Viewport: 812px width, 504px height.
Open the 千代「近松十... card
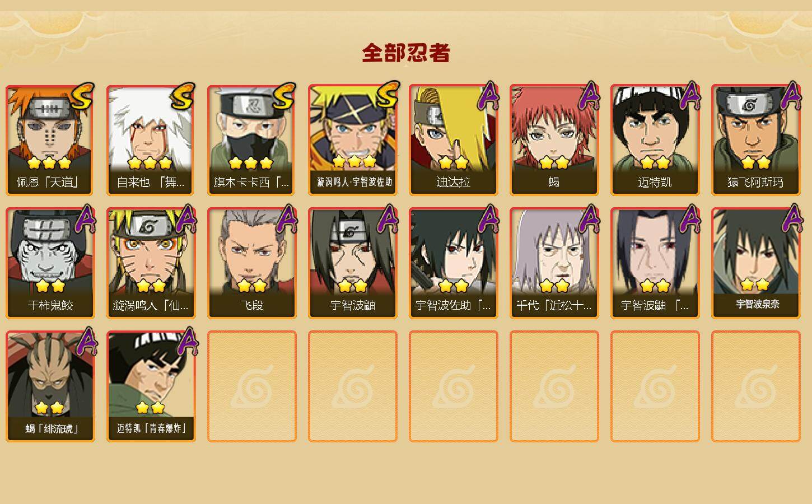click(x=554, y=263)
